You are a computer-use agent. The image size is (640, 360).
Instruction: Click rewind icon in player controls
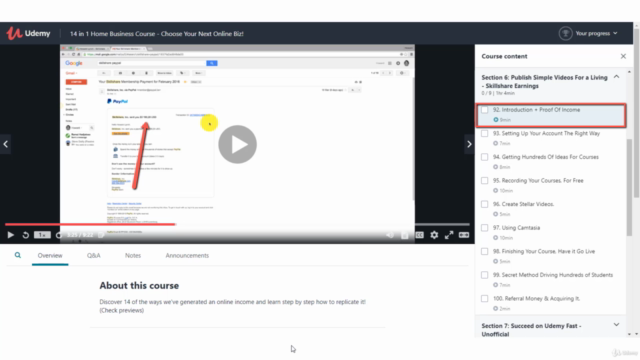point(25,235)
